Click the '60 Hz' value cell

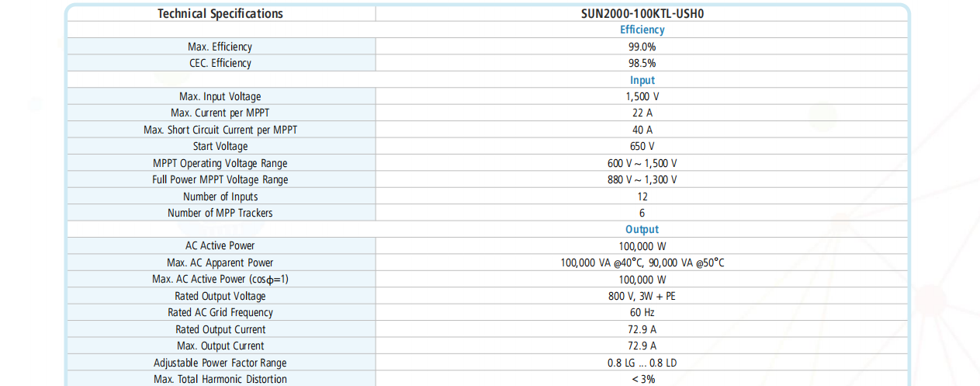pyautogui.click(x=642, y=312)
